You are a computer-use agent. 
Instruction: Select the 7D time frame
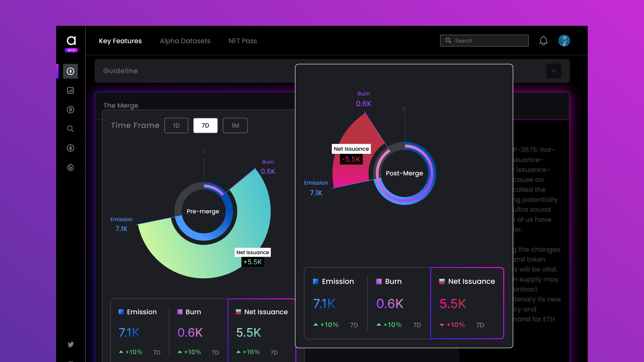(205, 125)
